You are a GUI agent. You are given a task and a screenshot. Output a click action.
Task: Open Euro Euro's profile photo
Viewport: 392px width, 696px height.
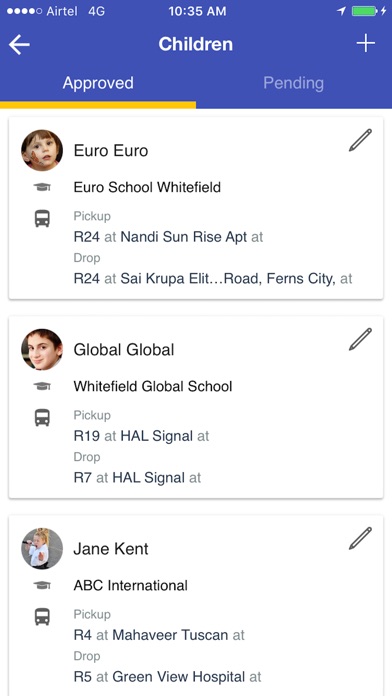(42, 150)
